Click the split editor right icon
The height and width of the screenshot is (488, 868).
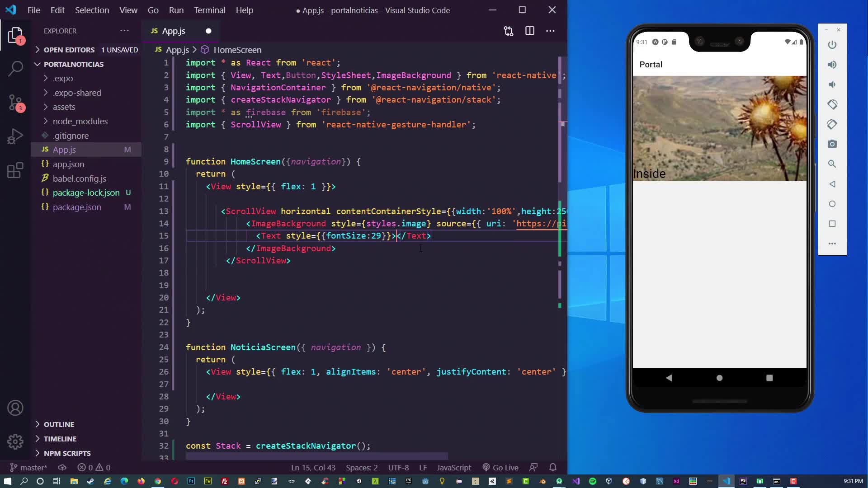tap(529, 31)
